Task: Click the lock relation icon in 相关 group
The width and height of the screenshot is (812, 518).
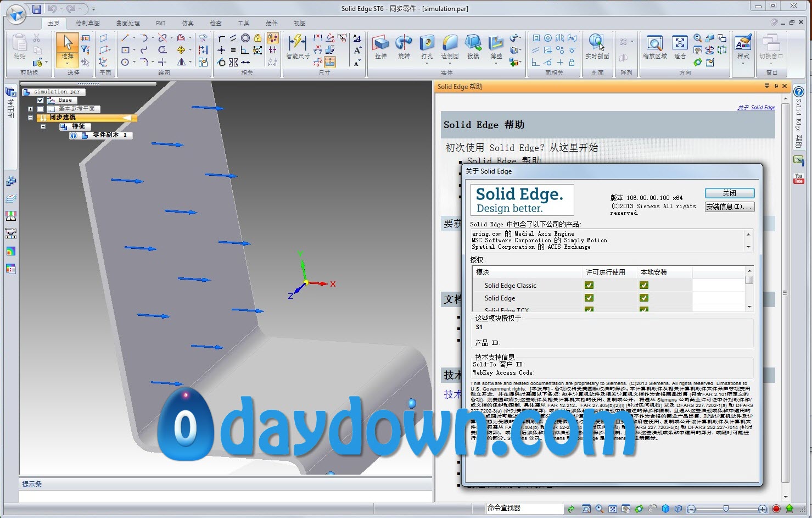Action: tap(257, 38)
